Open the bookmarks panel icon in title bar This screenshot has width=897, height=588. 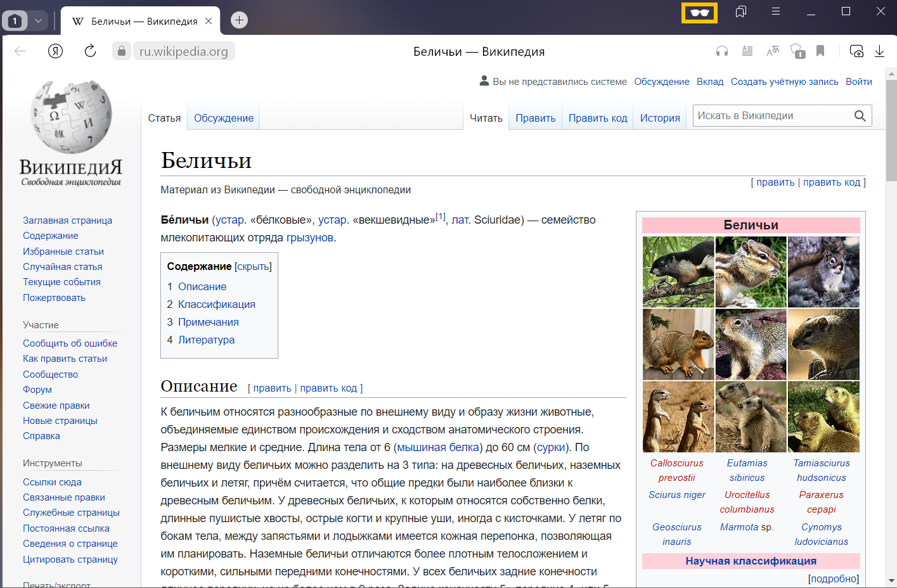point(740,12)
